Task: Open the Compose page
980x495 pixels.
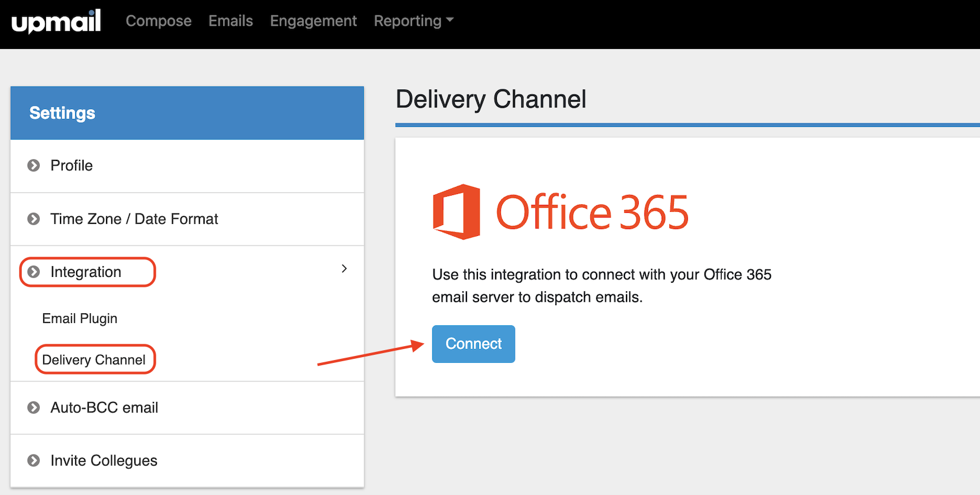Action: [159, 21]
